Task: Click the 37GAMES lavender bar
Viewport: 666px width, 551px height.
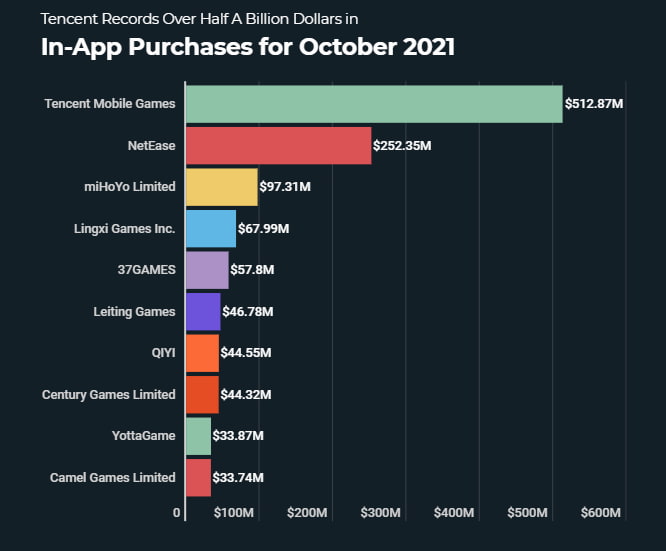Action: [207, 270]
